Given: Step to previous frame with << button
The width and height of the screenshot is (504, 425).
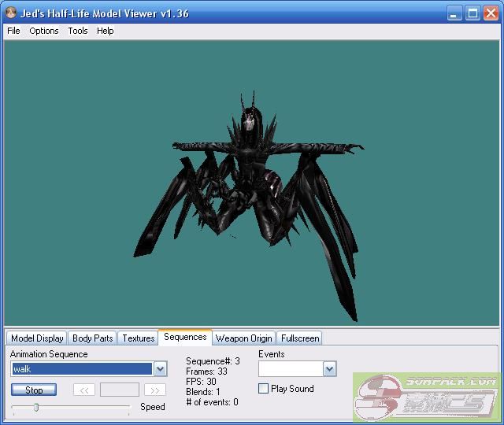Looking at the screenshot, I should coord(84,390).
